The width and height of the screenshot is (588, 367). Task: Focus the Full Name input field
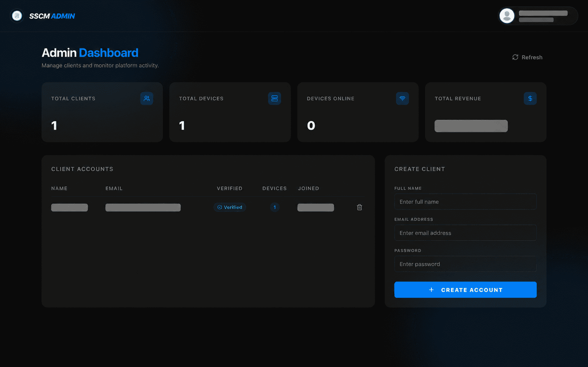click(465, 202)
